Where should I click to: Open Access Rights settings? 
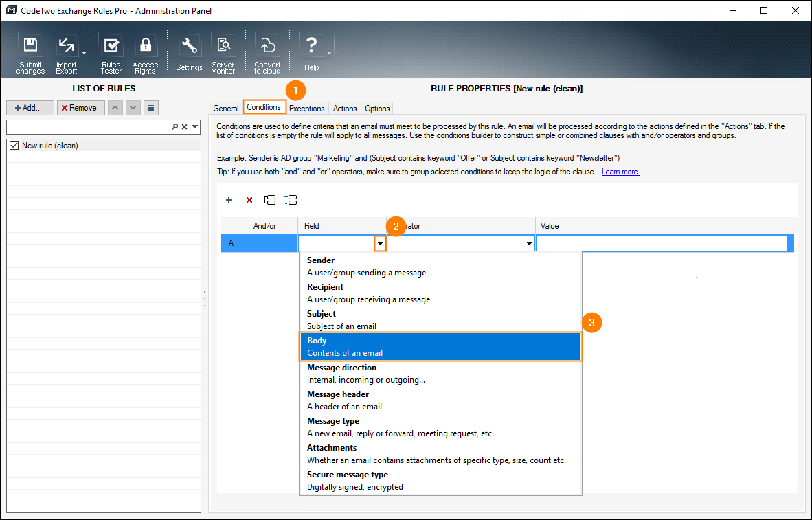145,53
